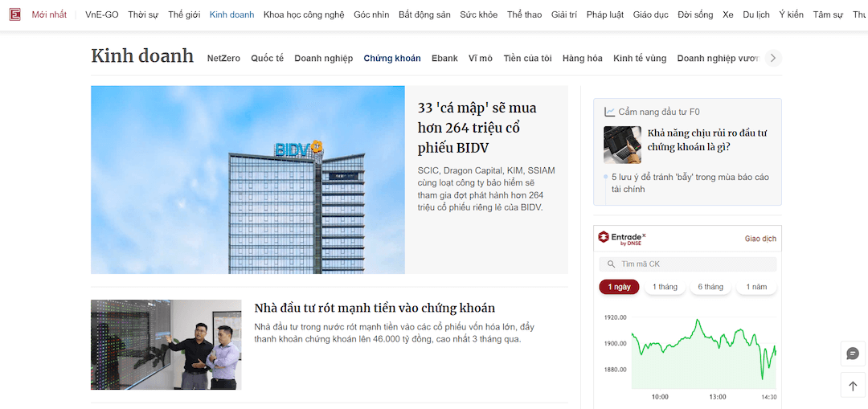Switch to Tiền của tôi subcategory tab

(527, 58)
